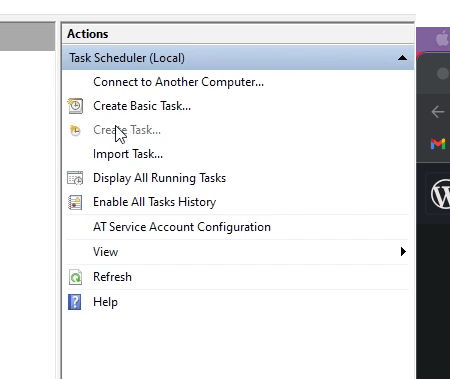
Task: Click the Actions pane title
Action: [x=88, y=34]
